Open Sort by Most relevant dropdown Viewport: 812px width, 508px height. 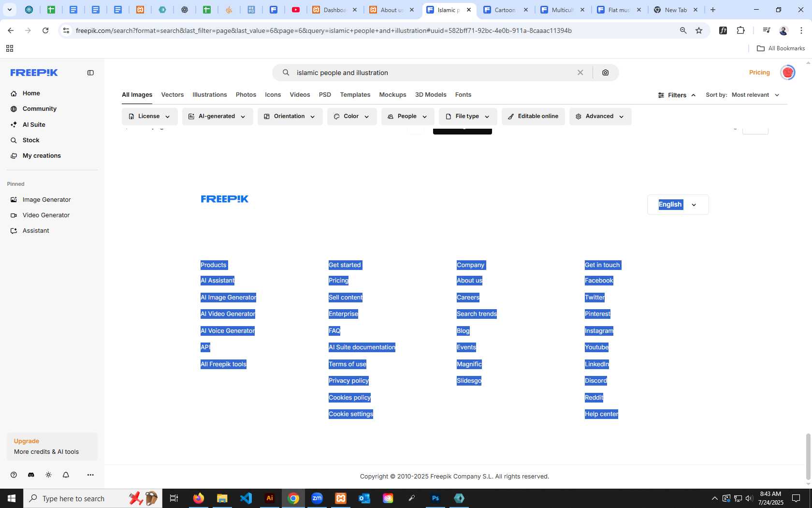[x=755, y=95]
